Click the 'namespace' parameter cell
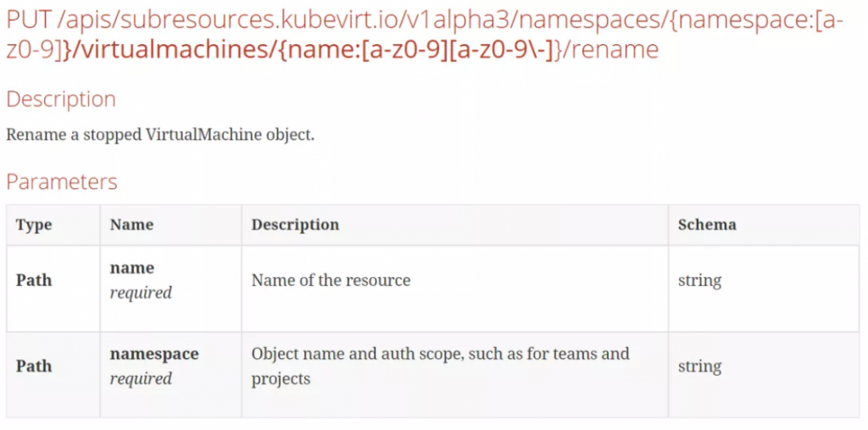The width and height of the screenshot is (868, 430). click(170, 375)
